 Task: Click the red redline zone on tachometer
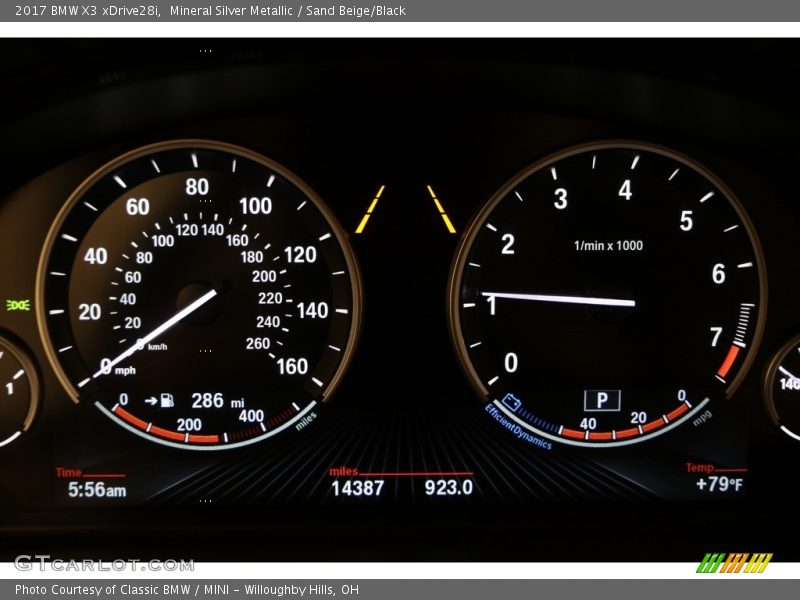[728, 362]
